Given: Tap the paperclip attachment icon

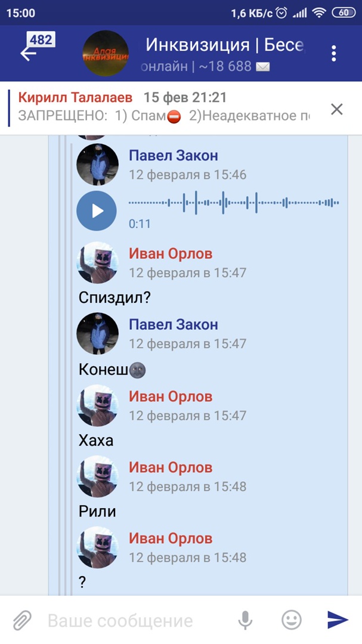Looking at the screenshot, I should pos(22,620).
